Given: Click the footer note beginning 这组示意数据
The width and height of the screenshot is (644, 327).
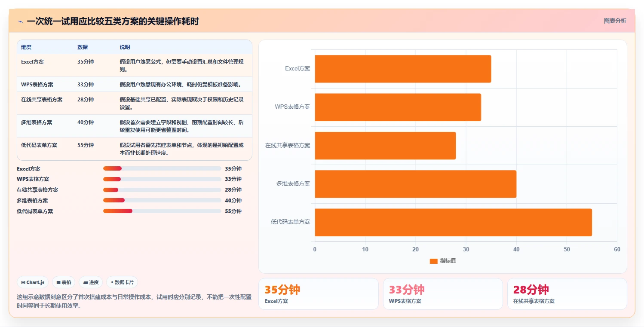Looking at the screenshot, I should pyautogui.click(x=134, y=301).
